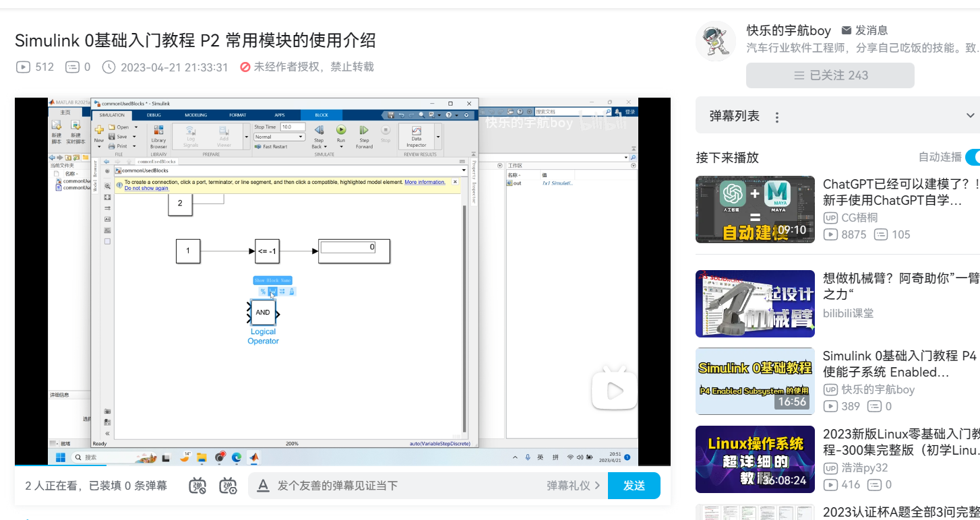Click Edge browser icon in recorded taskbar
This screenshot has height=520, width=980.
pos(237,457)
